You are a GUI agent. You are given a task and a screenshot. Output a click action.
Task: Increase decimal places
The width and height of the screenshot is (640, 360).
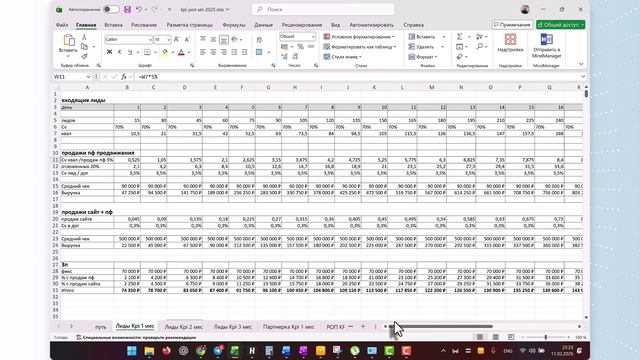pos(284,56)
